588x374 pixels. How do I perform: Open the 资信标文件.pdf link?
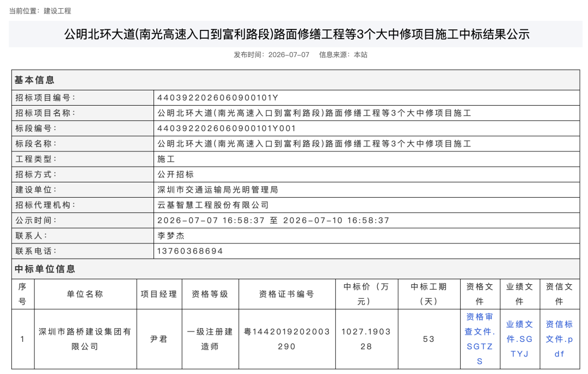click(559, 339)
